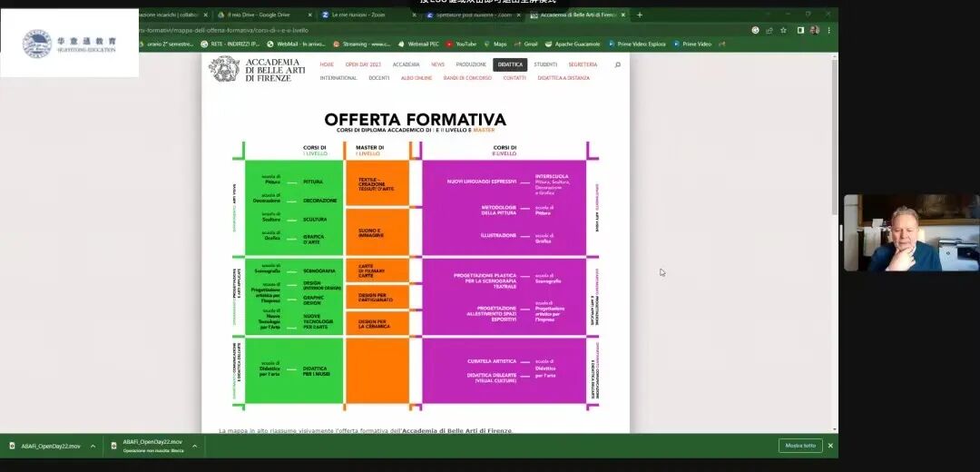Viewport: 980px width, 472px height.
Task: Open the STUDENTI menu item
Action: pos(545,64)
